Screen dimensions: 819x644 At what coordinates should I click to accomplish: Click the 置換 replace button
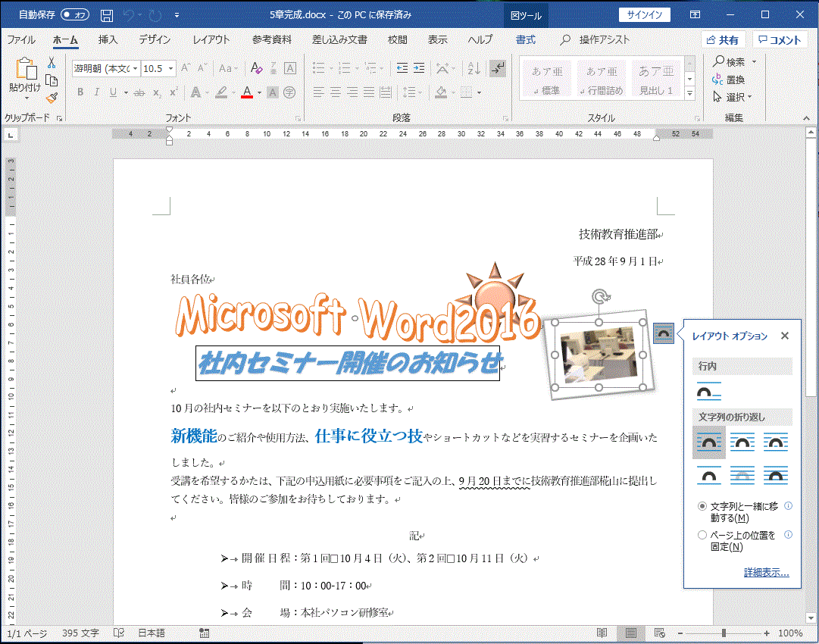[x=728, y=80]
